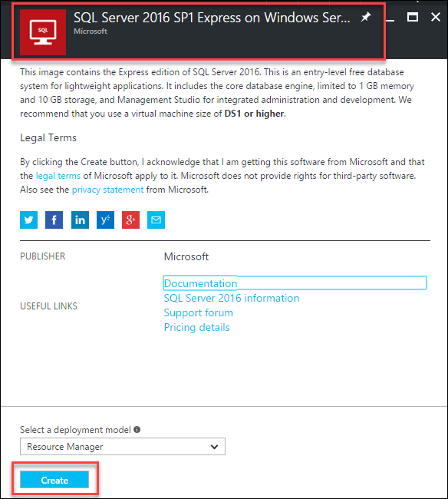Open the Documentation link

pyautogui.click(x=201, y=283)
